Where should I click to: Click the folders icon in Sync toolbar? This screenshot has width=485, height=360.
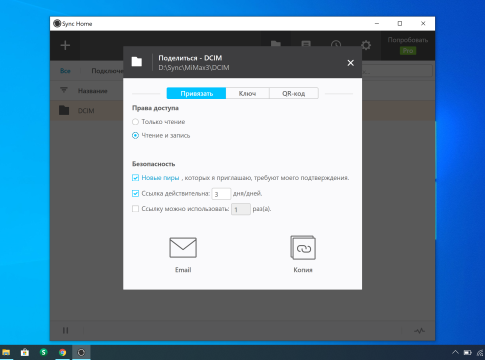(x=276, y=44)
